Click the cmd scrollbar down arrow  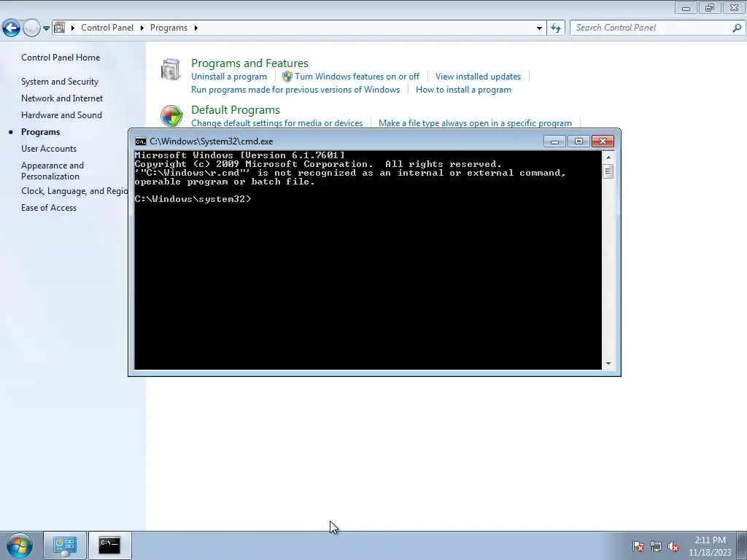(608, 364)
